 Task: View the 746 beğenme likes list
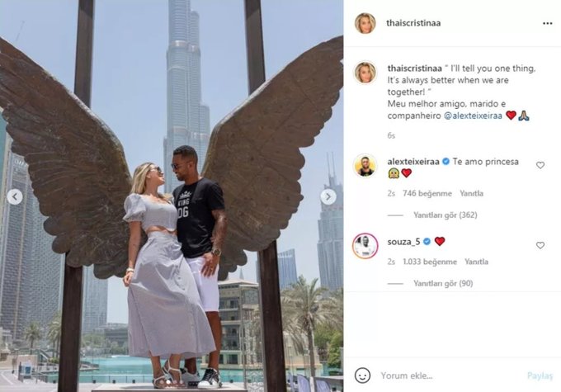click(x=427, y=193)
